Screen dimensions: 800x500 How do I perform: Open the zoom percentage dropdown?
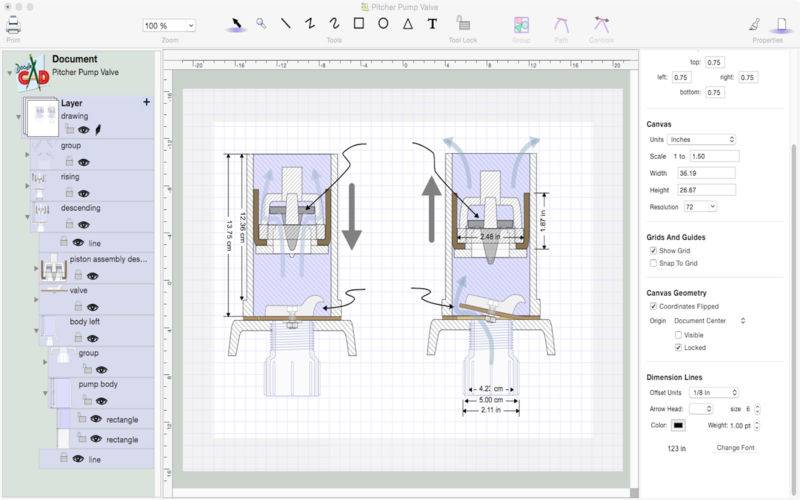click(169, 26)
